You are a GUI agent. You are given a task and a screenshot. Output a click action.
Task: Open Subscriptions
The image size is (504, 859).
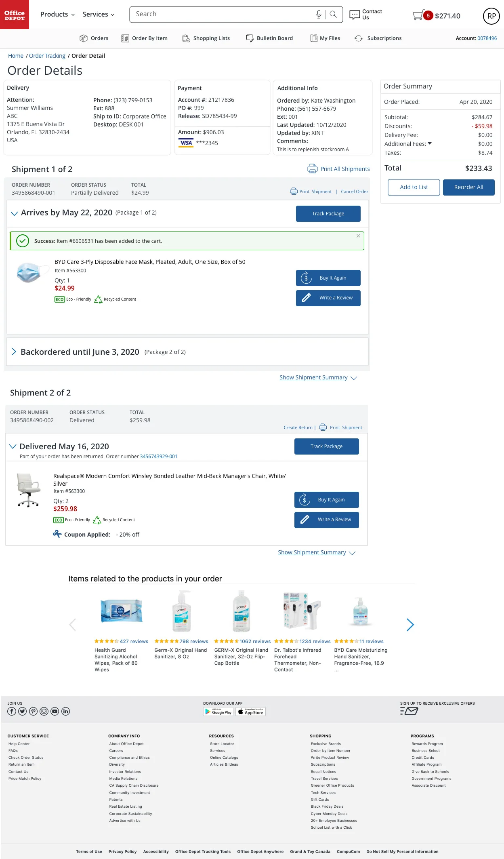[x=378, y=38]
